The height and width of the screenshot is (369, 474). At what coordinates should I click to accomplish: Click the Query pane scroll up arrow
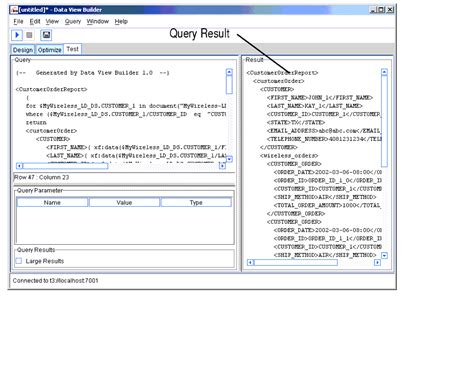[x=229, y=72]
